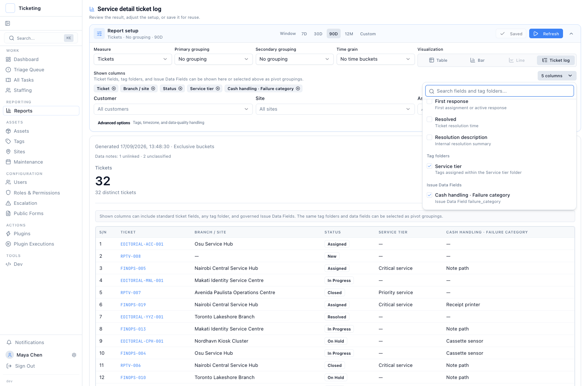Click the Sites location pin icon
The width and height of the screenshot is (588, 386).
(8, 152)
